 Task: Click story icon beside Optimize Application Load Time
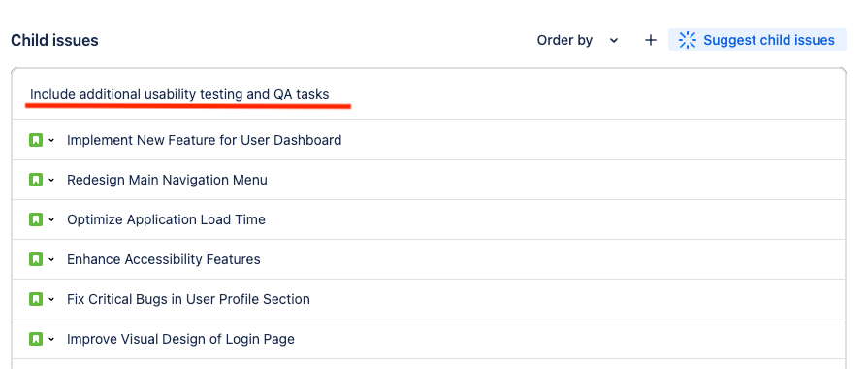pyautogui.click(x=36, y=219)
